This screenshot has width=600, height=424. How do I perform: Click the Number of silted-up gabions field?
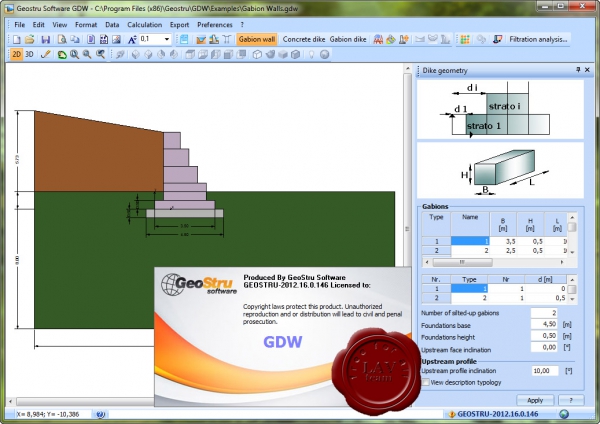(x=544, y=313)
